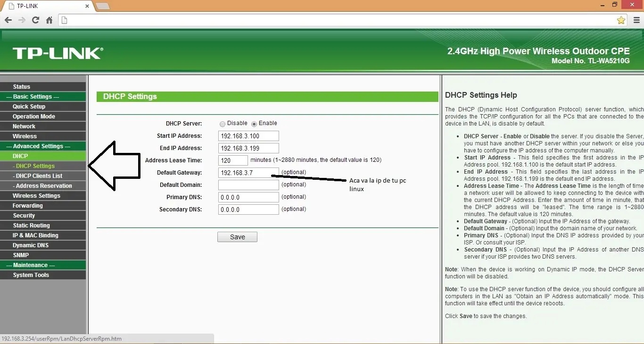644x344 pixels.
Task: Select the TP-LINK browser tab
Action: tap(47, 6)
